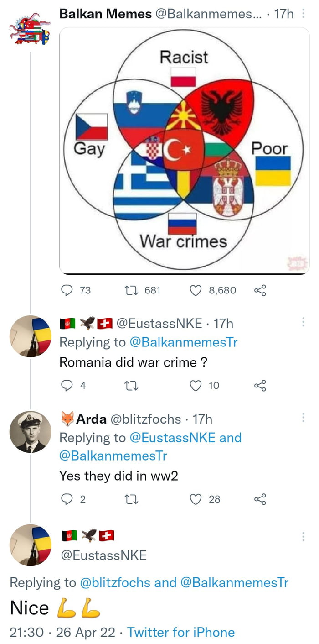Click the reply icon on EustassNKE's question
Screen dimensions: 319x644
pyautogui.click(x=68, y=386)
